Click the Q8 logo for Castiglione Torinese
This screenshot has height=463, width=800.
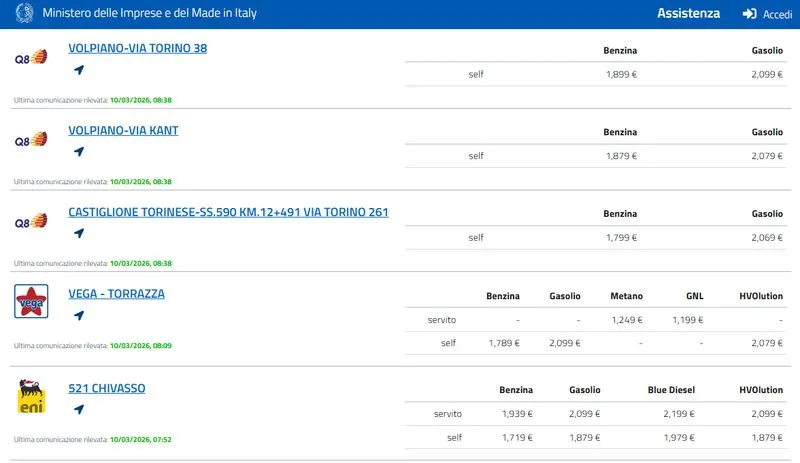pyautogui.click(x=31, y=221)
